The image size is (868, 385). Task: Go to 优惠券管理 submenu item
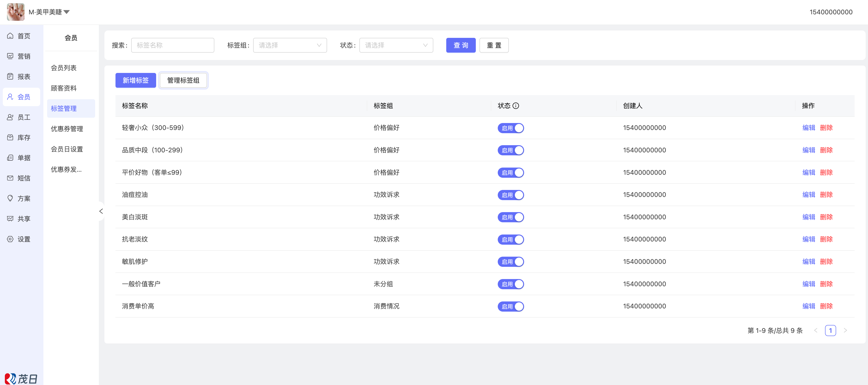(x=67, y=129)
